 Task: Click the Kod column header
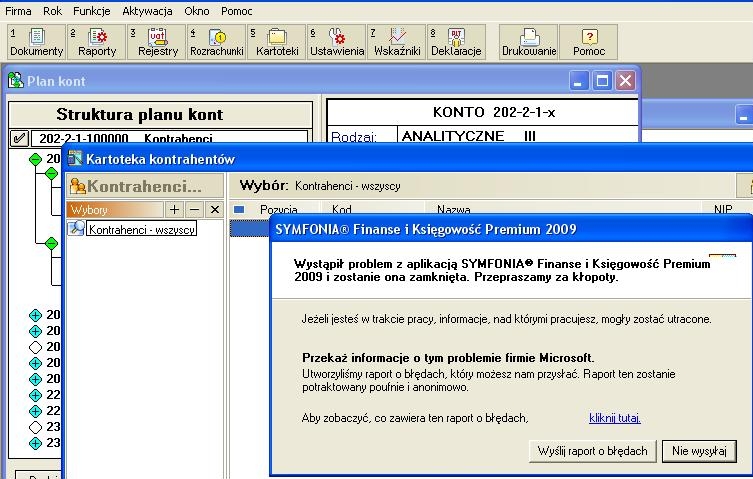(341, 209)
